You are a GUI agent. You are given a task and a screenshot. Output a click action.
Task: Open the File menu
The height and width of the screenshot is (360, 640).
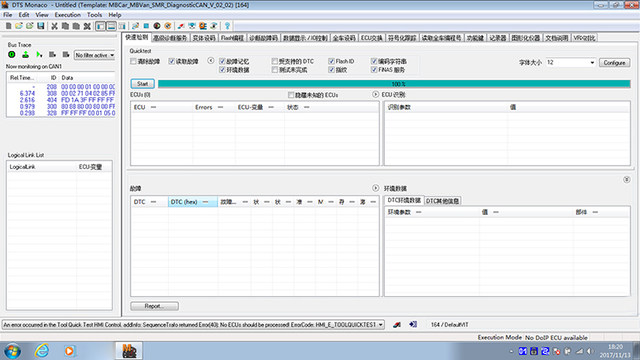pos(8,15)
